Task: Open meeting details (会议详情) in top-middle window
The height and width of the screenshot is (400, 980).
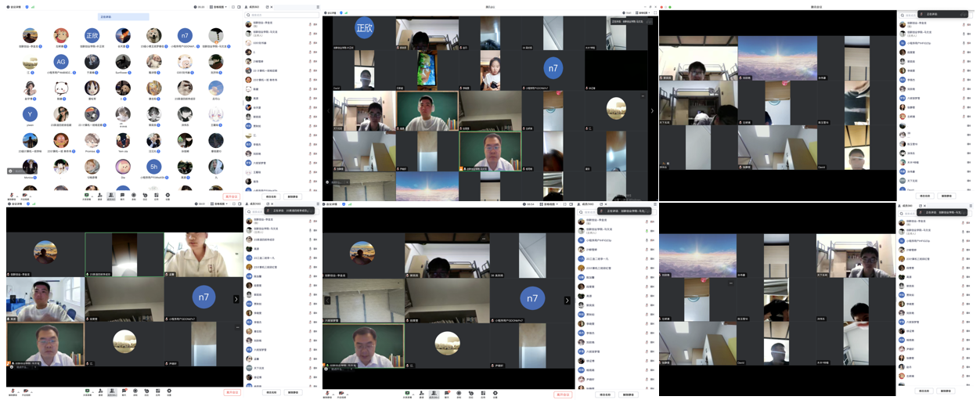Action: click(331, 13)
